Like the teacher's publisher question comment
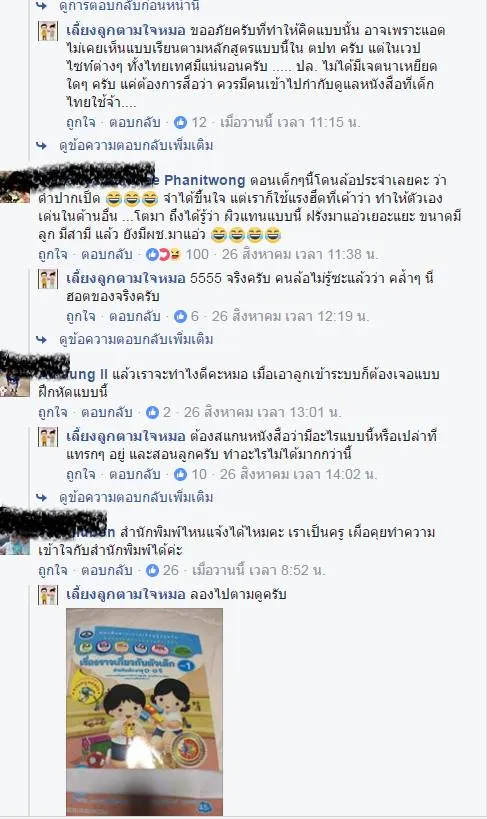The image size is (487, 819). tap(53, 570)
